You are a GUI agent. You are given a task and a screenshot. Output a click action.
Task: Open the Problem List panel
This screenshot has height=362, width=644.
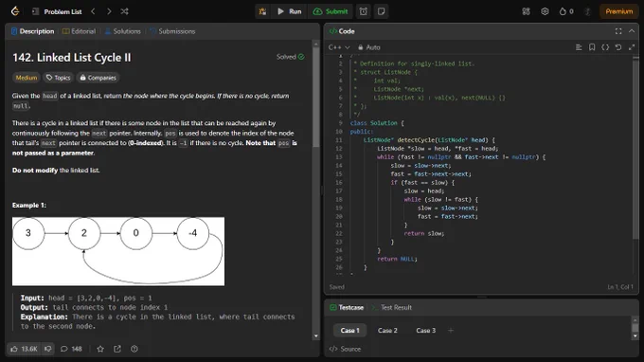click(57, 11)
